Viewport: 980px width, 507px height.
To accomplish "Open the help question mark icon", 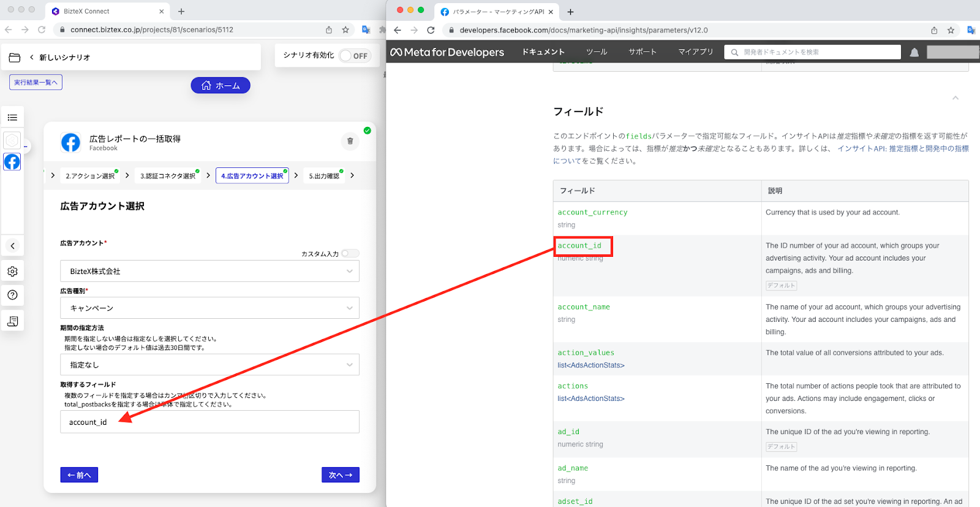I will tap(12, 295).
